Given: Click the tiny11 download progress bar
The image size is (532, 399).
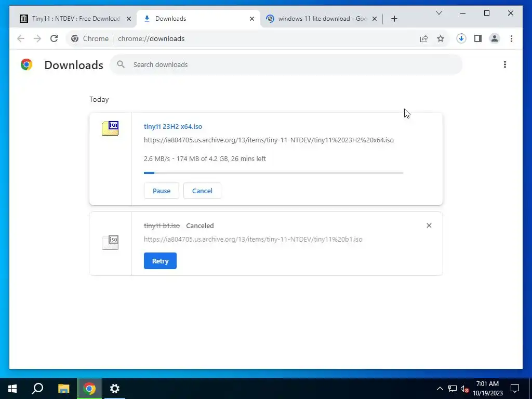Looking at the screenshot, I should point(273,173).
